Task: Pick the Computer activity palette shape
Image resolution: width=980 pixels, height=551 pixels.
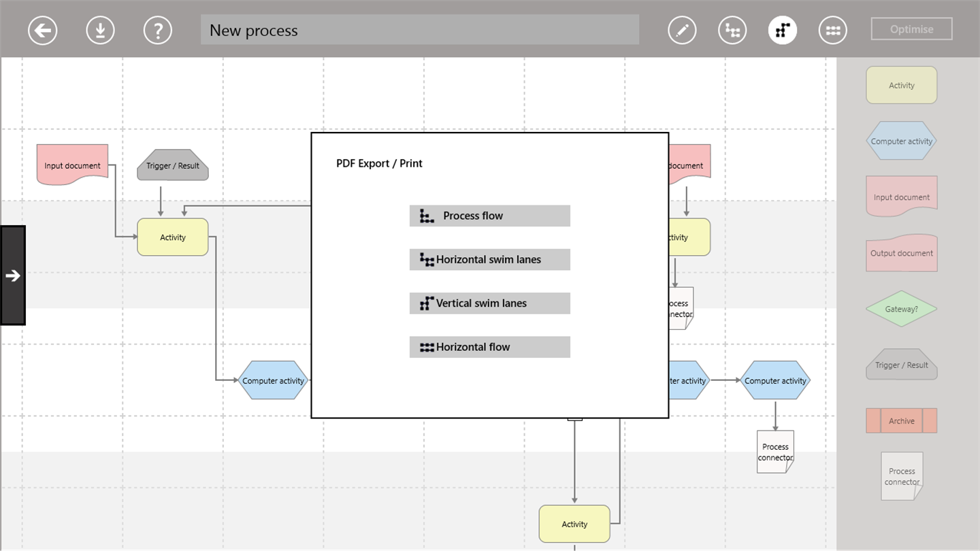Action: tap(901, 141)
